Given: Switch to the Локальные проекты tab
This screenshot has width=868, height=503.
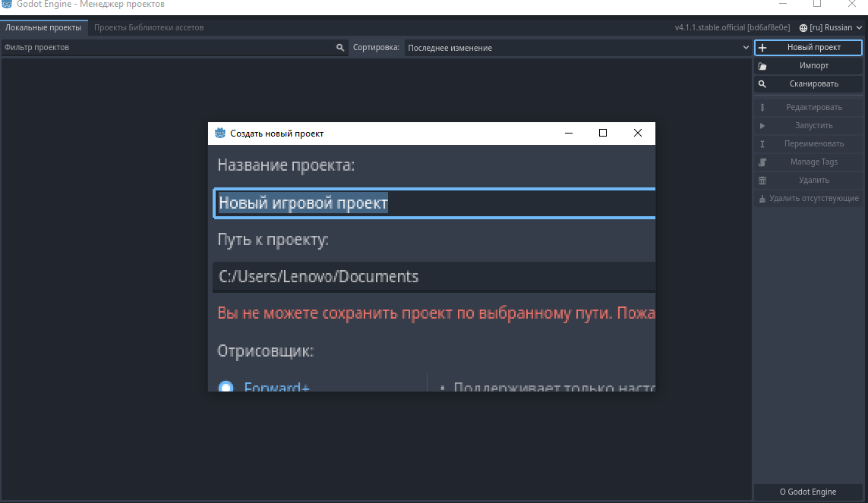Looking at the screenshot, I should [43, 27].
